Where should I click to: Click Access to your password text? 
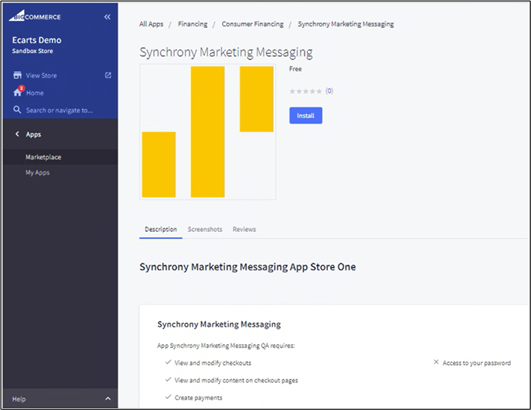(x=476, y=363)
